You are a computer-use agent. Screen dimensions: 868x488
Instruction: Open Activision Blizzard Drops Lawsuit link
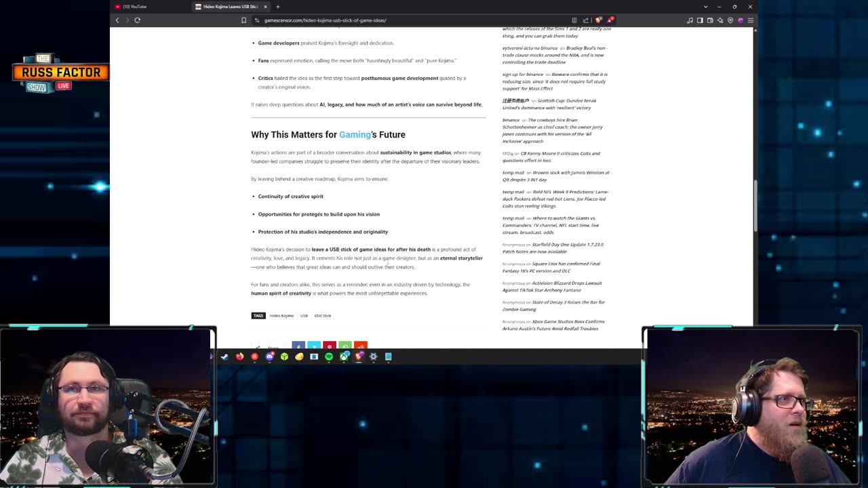pos(553,286)
